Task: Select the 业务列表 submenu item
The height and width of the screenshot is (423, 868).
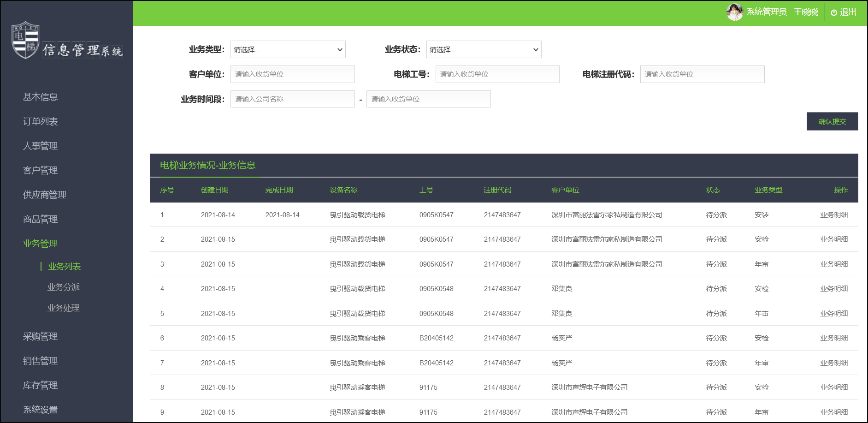Action: pos(65,267)
